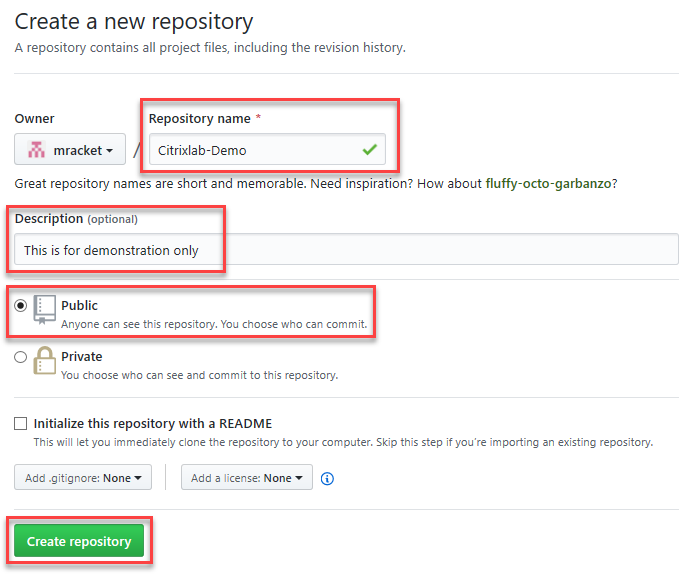Click the private repository lock icon
This screenshot has width=685, height=574.
pyautogui.click(x=45, y=361)
